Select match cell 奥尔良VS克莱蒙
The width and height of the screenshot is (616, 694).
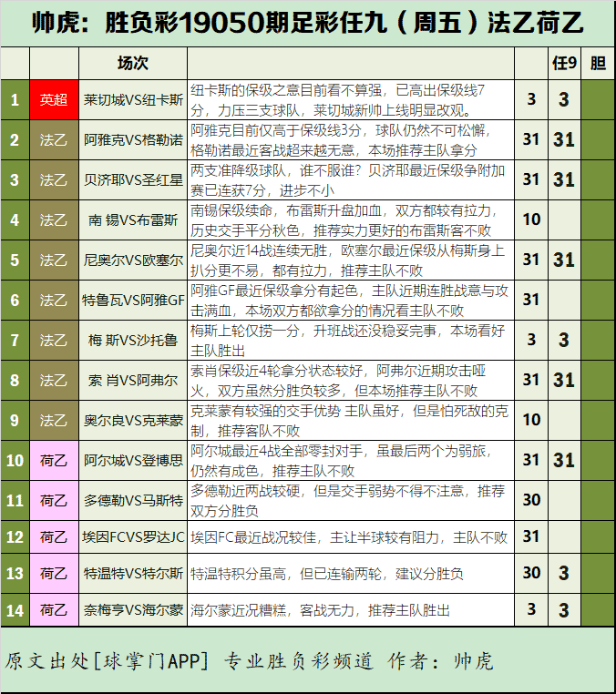[133, 420]
